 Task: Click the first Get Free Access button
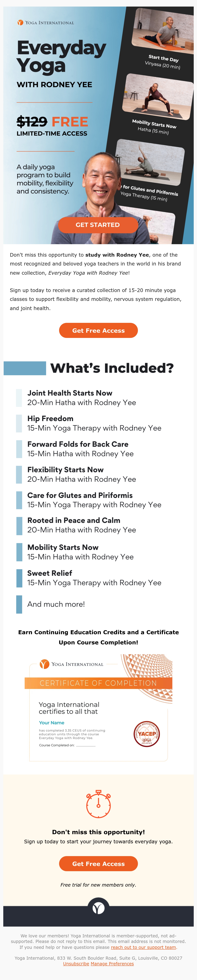(x=98, y=330)
